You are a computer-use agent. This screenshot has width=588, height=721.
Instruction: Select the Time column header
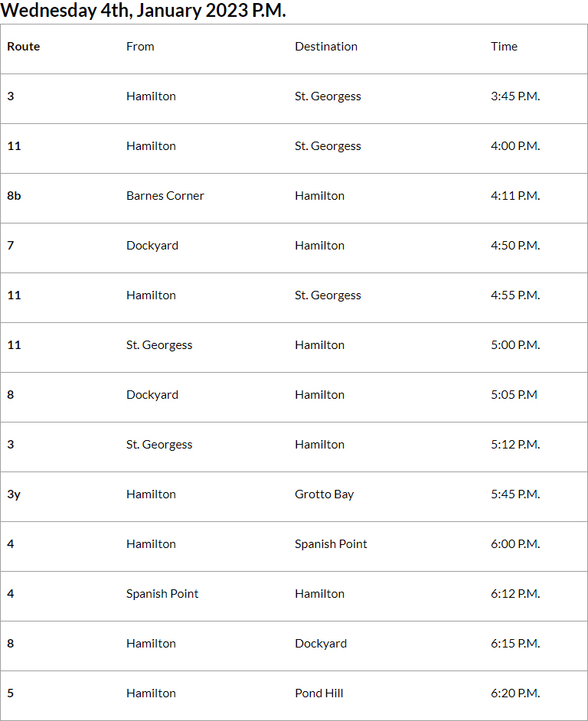tap(504, 47)
